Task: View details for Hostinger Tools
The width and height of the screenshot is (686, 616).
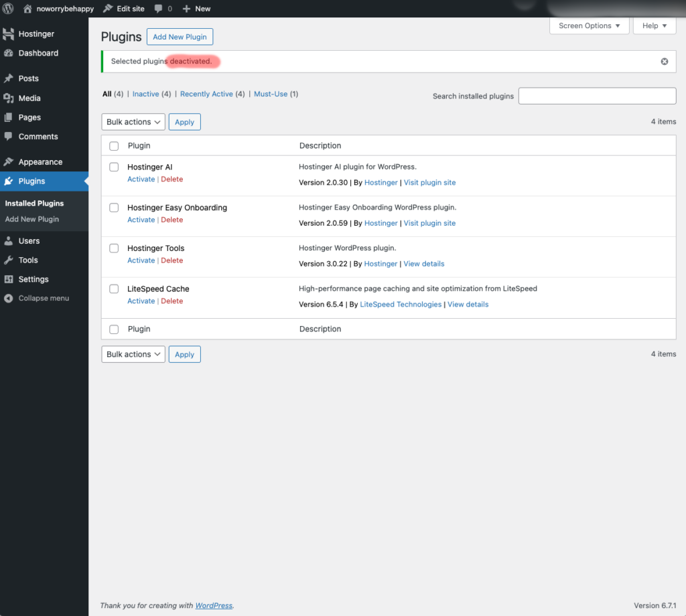Action: [423, 264]
